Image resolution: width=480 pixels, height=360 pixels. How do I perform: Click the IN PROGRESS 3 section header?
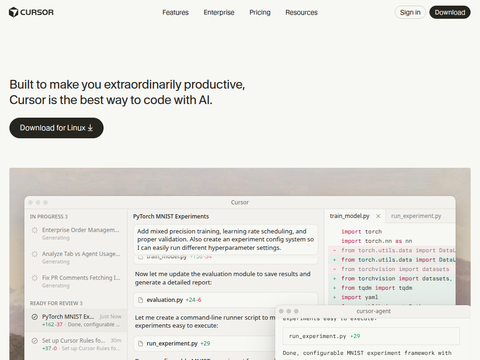point(49,217)
